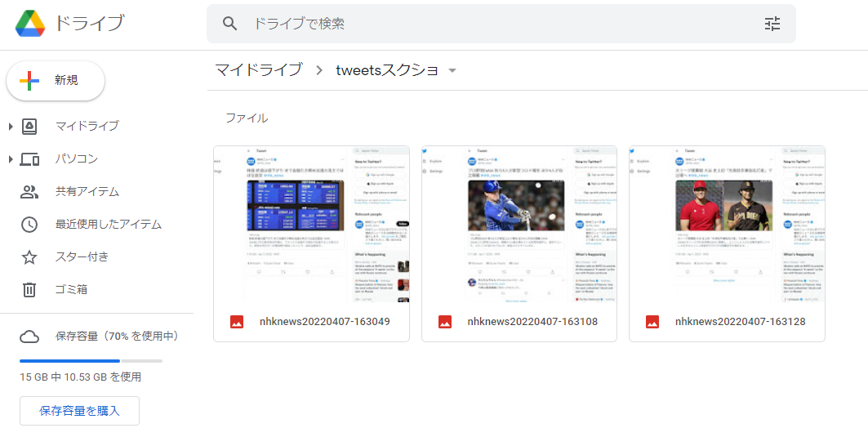Select the baseball batter screenshot thumbnail

519,224
